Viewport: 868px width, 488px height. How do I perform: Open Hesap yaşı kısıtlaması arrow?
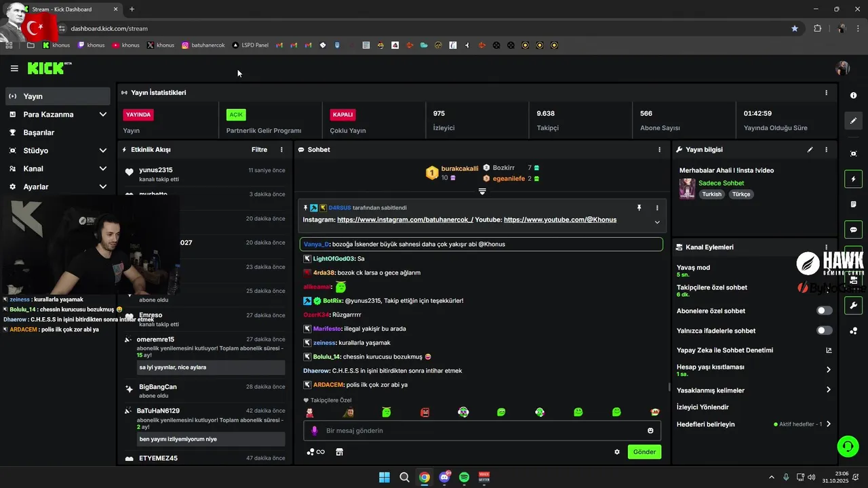(829, 370)
